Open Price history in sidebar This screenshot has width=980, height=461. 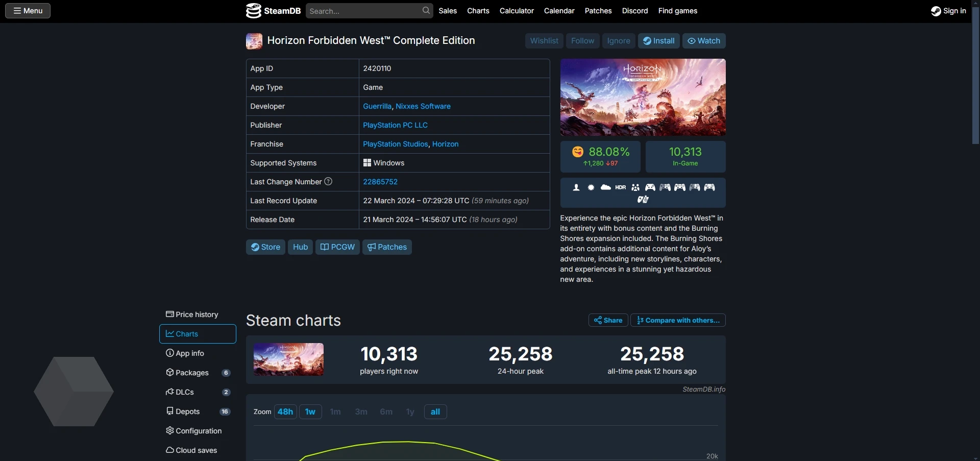click(x=198, y=314)
